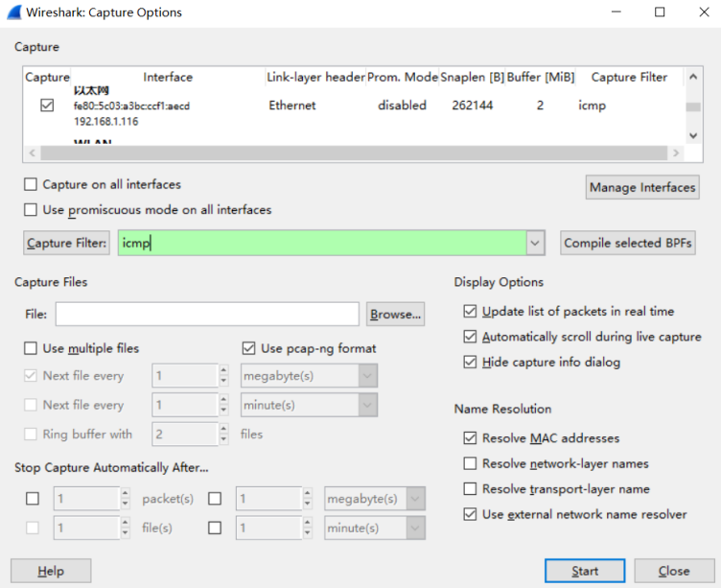Click the Snaplen [B] column header
Viewport: 721px width, 588px height.
click(x=473, y=77)
